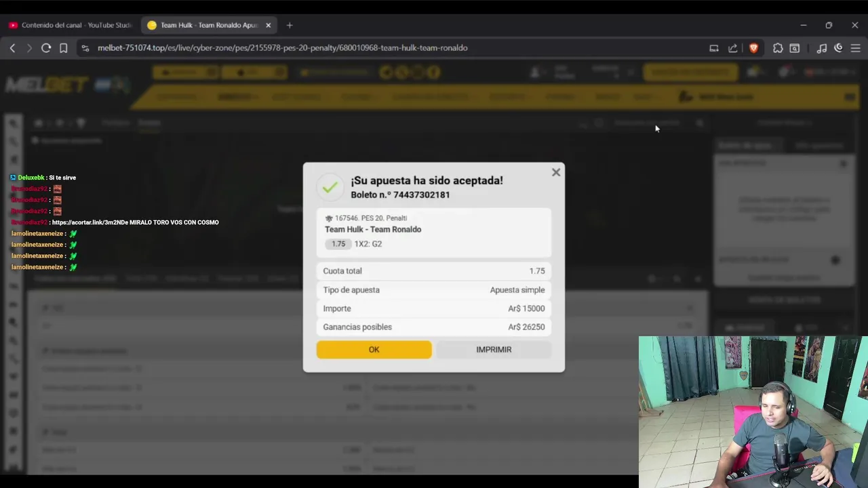Click the Team Hulk - Team Ronaldo match name

click(373, 229)
